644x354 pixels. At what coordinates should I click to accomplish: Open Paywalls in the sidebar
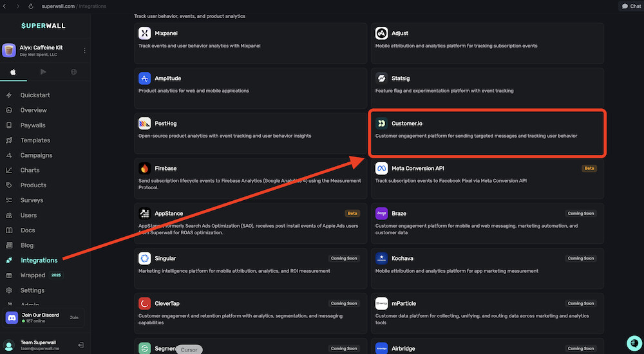tap(33, 125)
